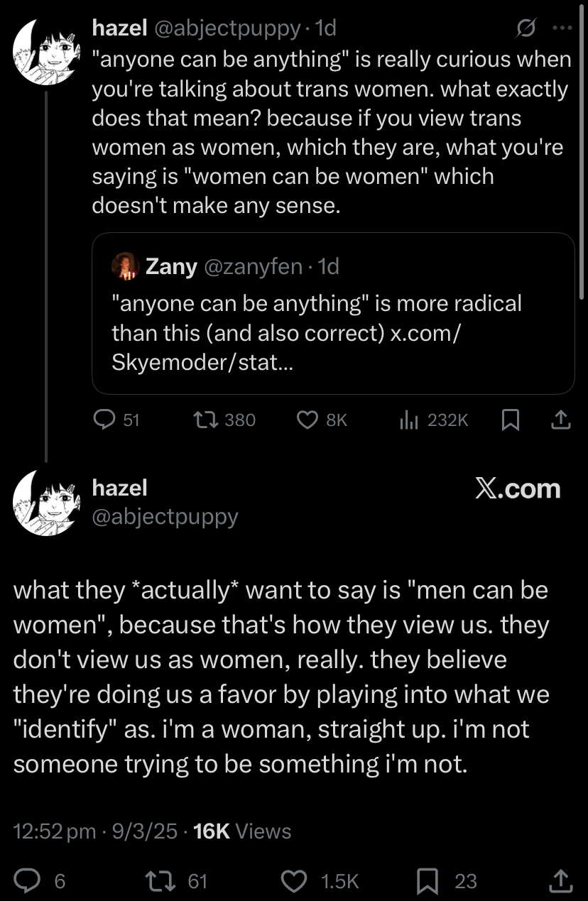Share the main tweet using bottom share icon

tap(560, 881)
